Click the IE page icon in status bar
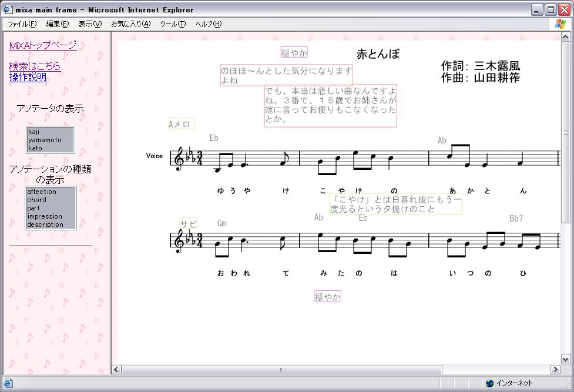The height and width of the screenshot is (392, 574). coord(8,383)
